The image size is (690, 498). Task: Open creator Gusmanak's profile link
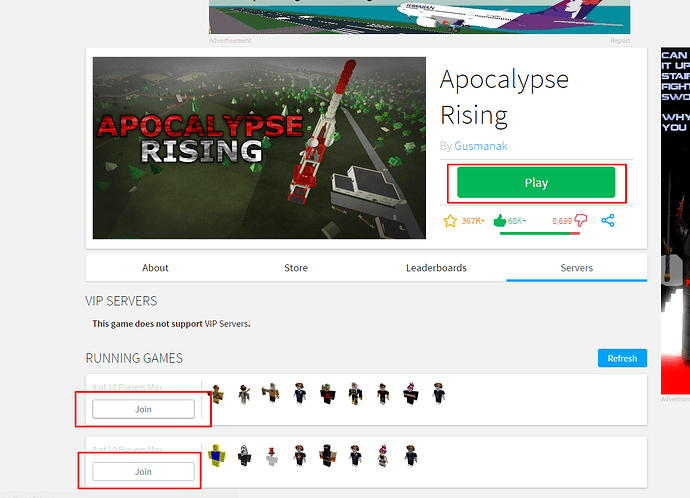coord(481,146)
